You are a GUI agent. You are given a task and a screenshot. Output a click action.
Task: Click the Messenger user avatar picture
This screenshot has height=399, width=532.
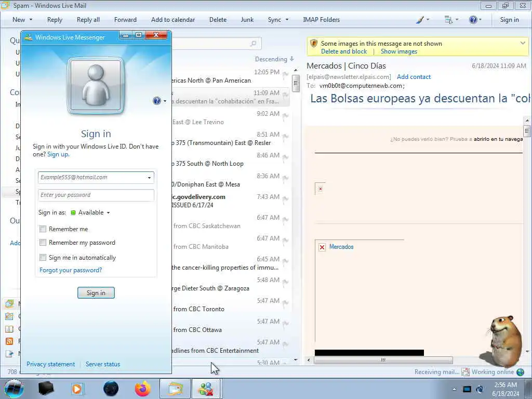[x=96, y=85]
